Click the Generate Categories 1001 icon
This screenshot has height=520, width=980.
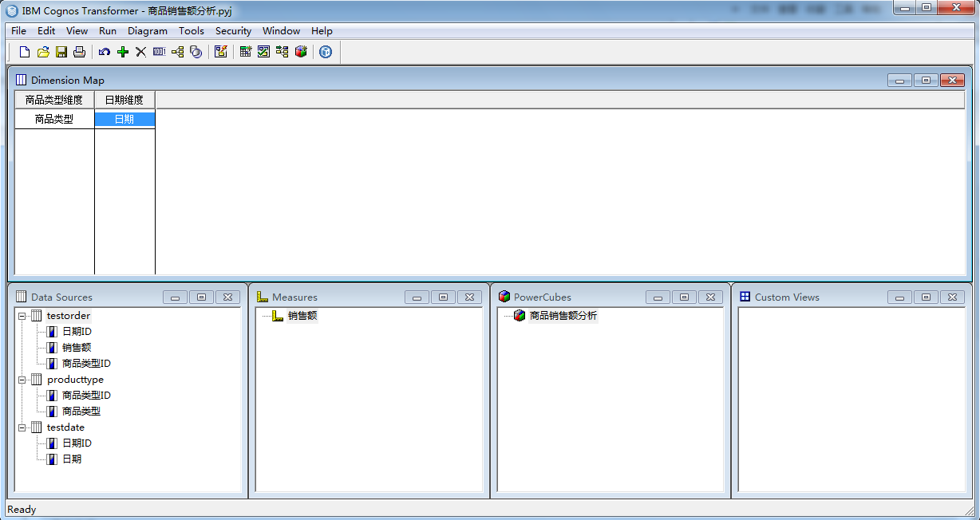pos(159,52)
